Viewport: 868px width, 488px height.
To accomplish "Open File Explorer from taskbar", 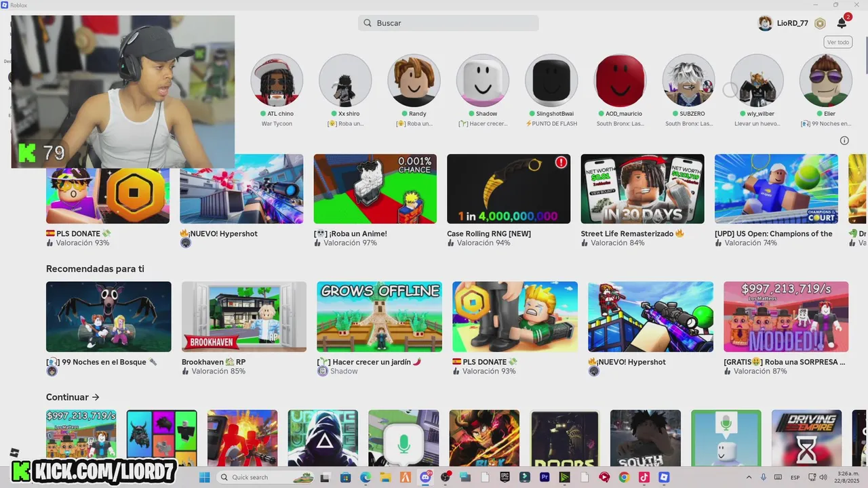I will pos(385,477).
